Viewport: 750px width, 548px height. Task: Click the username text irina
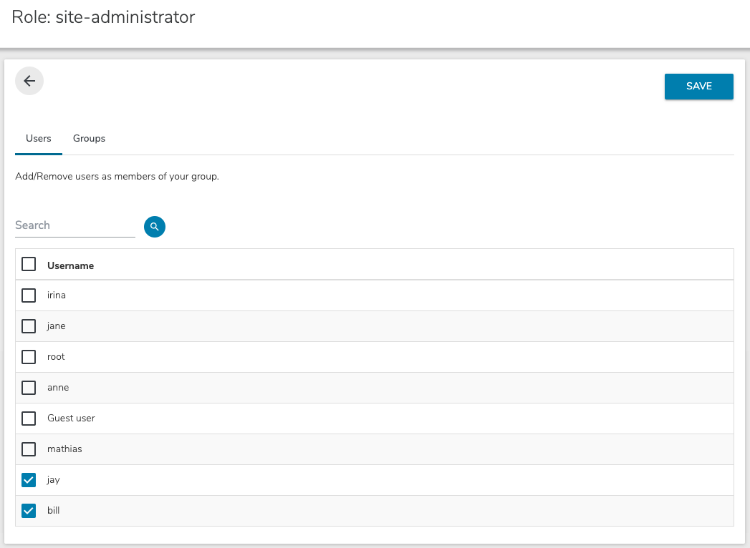[x=56, y=295]
